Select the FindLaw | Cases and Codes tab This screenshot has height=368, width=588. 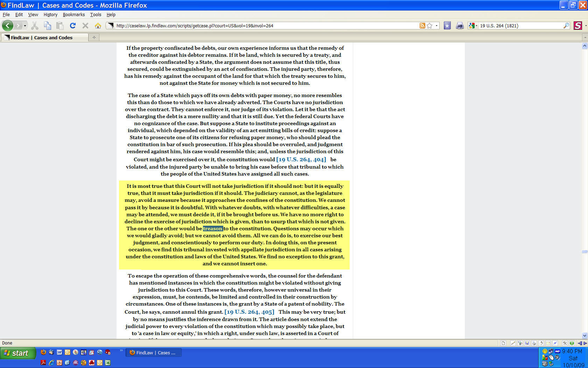[x=44, y=38]
